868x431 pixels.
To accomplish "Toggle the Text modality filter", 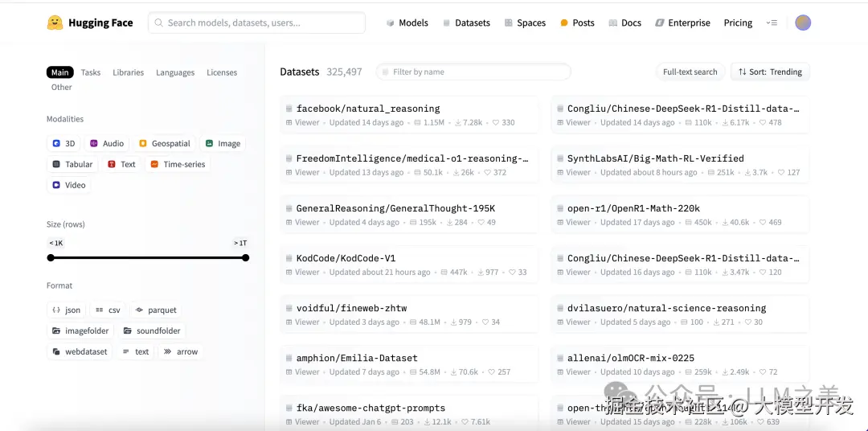I will click(x=122, y=164).
